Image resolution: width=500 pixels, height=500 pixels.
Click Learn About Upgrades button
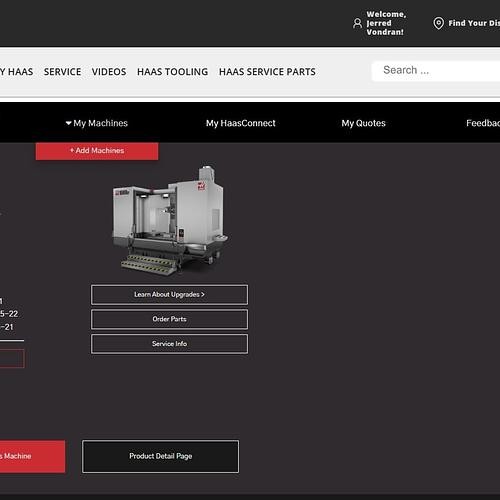[169, 295]
